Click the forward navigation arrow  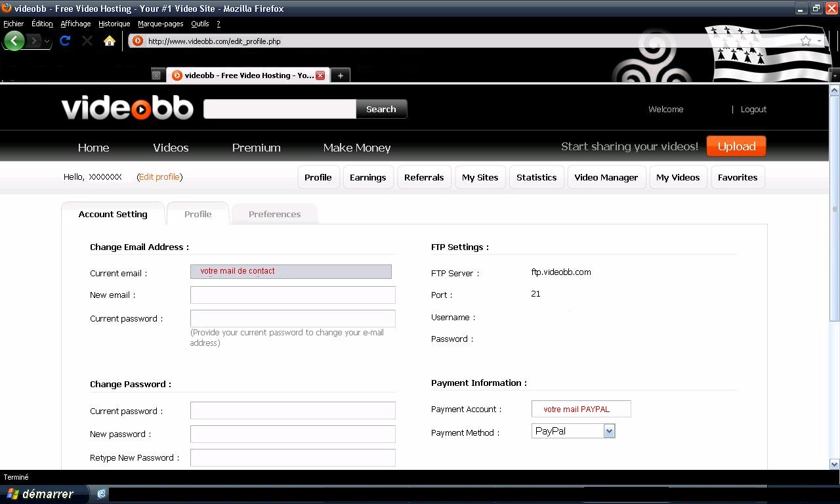[x=34, y=41]
